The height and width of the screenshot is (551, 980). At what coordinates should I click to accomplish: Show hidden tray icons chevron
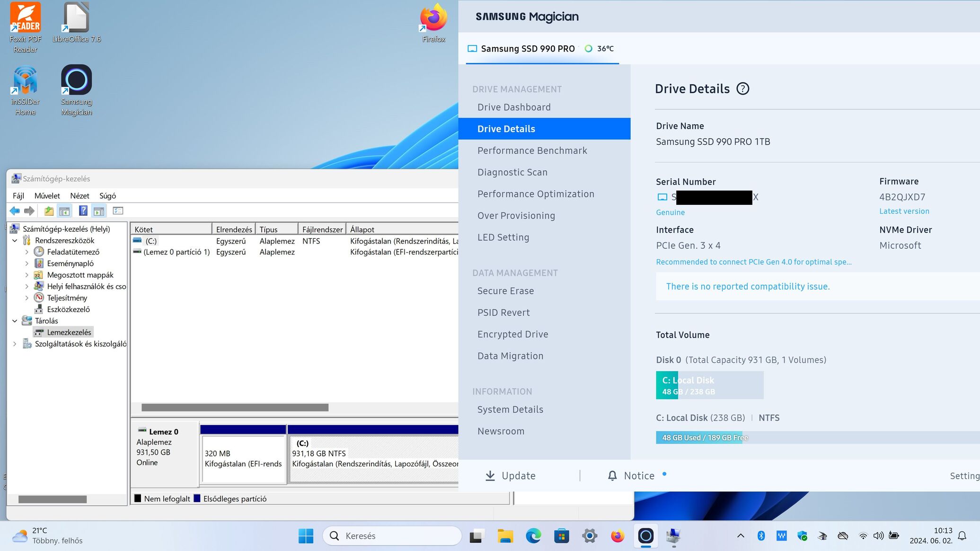point(741,535)
